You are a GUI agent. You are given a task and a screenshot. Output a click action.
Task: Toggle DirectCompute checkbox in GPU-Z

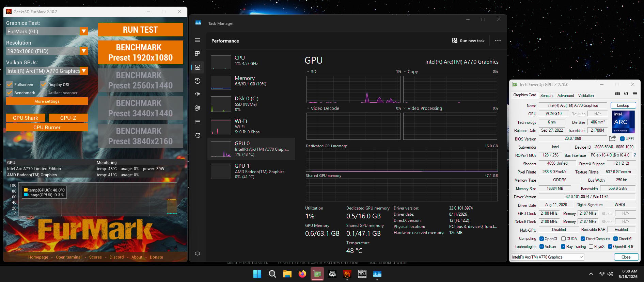[583, 238]
